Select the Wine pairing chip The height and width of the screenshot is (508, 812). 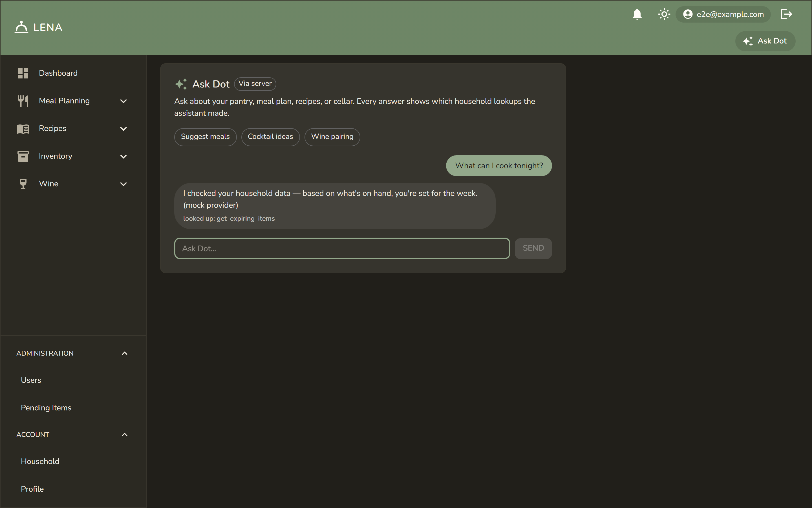332,137
